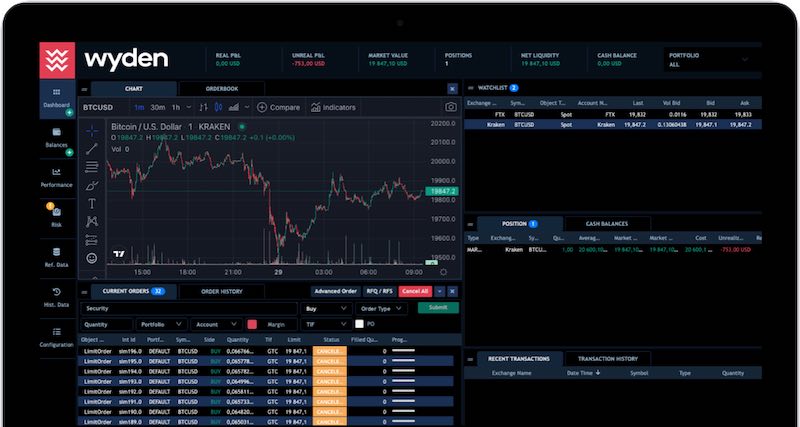Switch chart to bars style

(204, 107)
